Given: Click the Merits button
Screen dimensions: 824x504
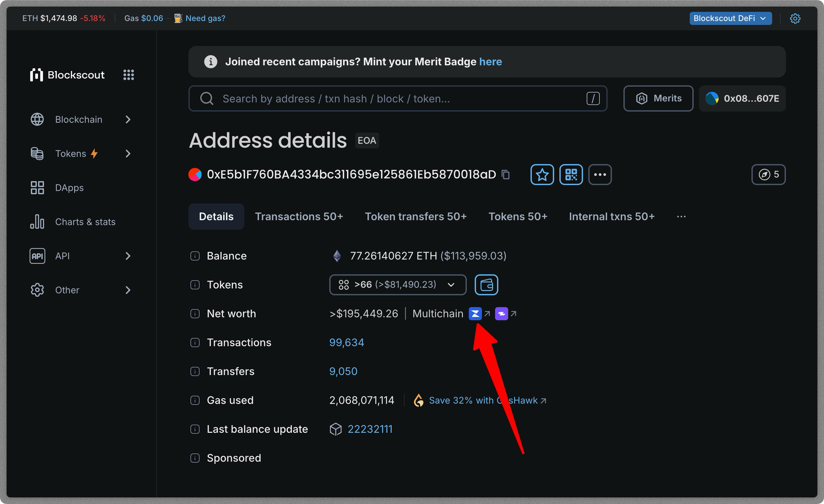Looking at the screenshot, I should pyautogui.click(x=658, y=98).
